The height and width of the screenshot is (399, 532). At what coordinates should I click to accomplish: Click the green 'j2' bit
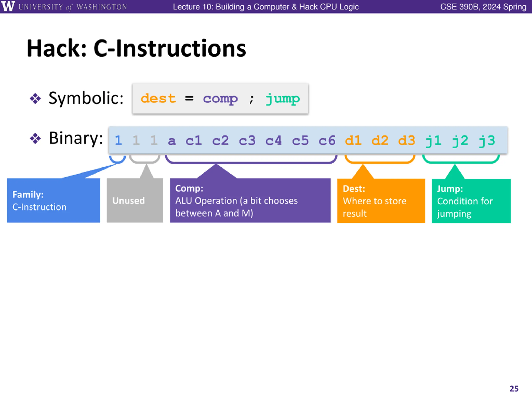point(460,141)
